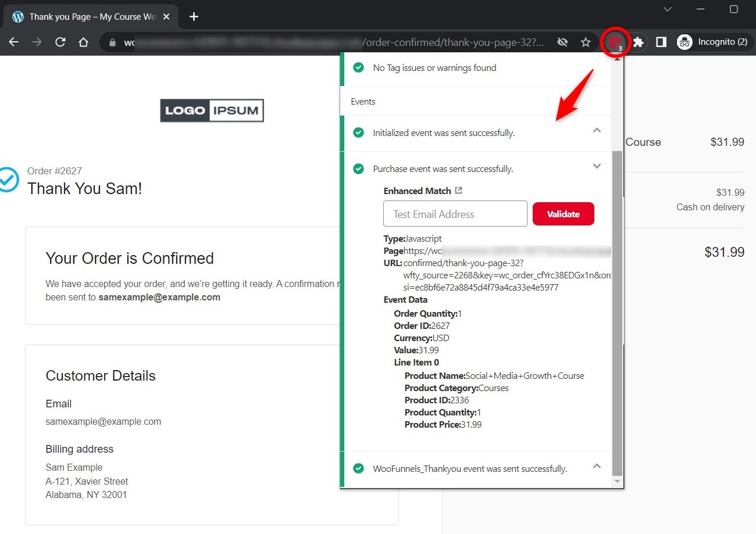This screenshot has width=756, height=534.
Task: Click the forward navigation arrow
Action: coord(35,41)
